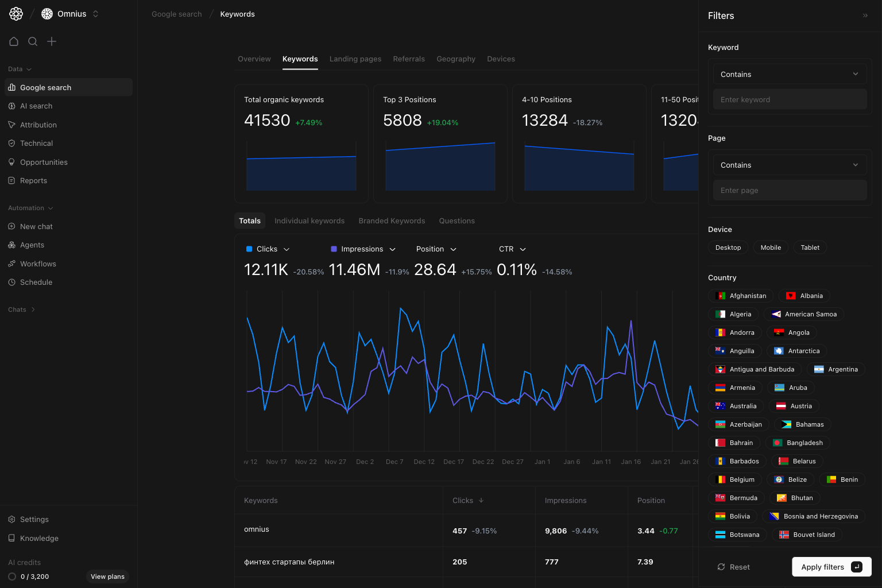Collapse the Automation sidebar section
This screenshot has width=882, height=588.
(x=30, y=208)
